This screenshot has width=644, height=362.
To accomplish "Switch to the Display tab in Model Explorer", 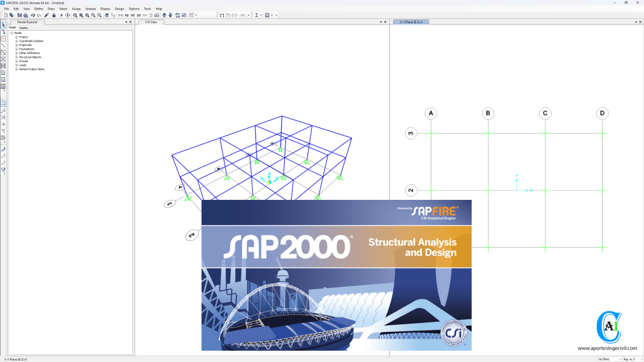I will [x=25, y=28].
